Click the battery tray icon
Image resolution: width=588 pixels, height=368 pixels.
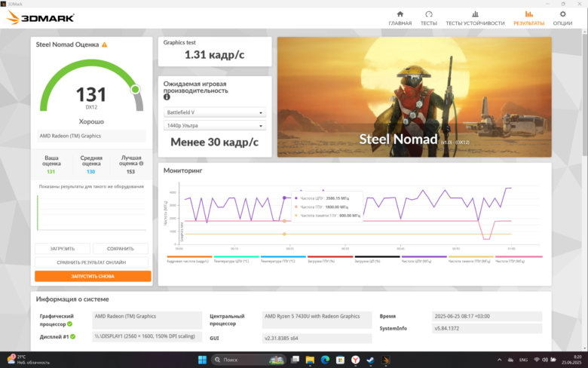point(553,360)
